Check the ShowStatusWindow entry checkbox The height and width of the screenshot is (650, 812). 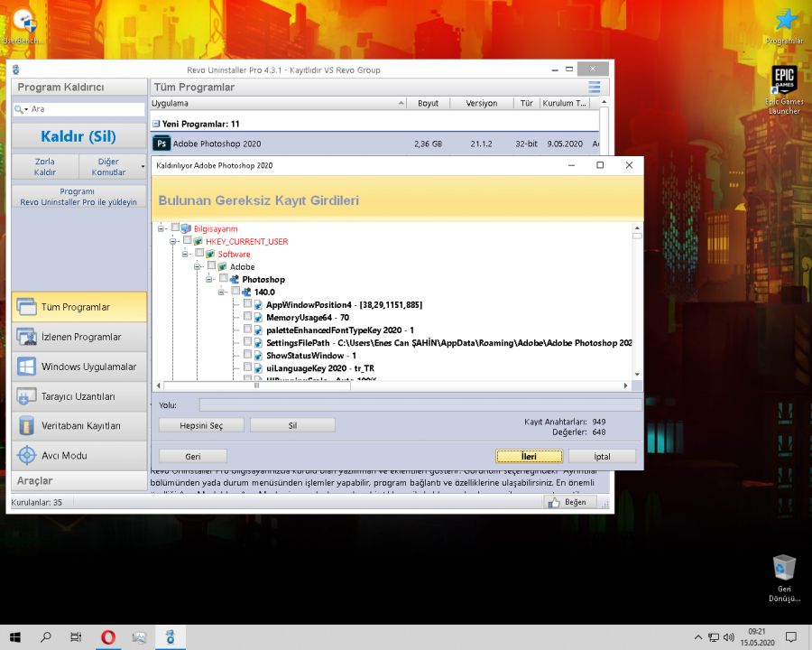pyautogui.click(x=248, y=356)
